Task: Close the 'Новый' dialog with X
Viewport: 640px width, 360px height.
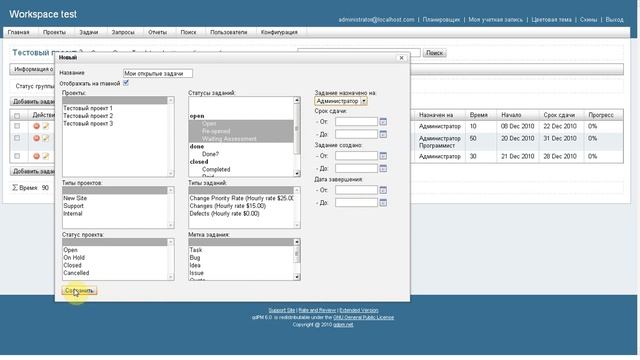Action: point(401,58)
